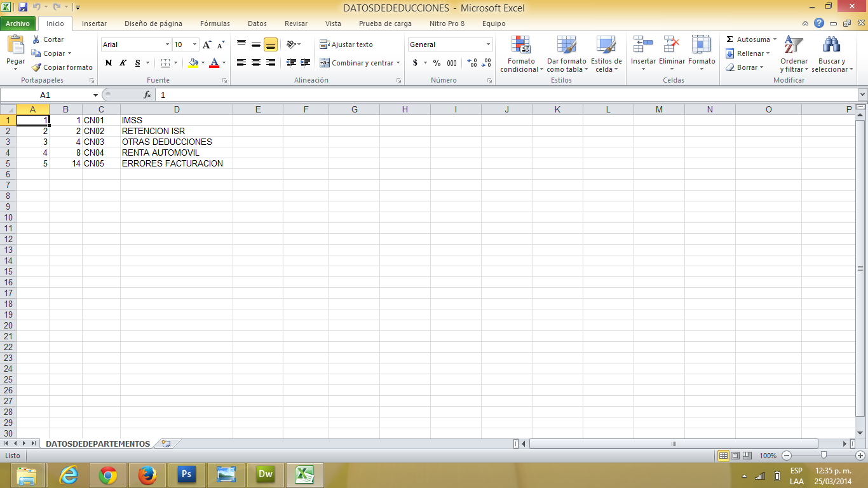
Task: Expand the number format General dropdown
Action: point(488,44)
